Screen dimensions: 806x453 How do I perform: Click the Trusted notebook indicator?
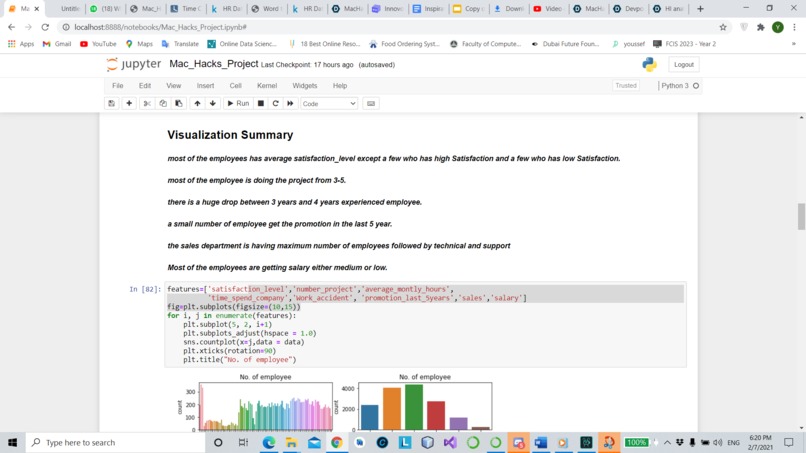(x=626, y=86)
